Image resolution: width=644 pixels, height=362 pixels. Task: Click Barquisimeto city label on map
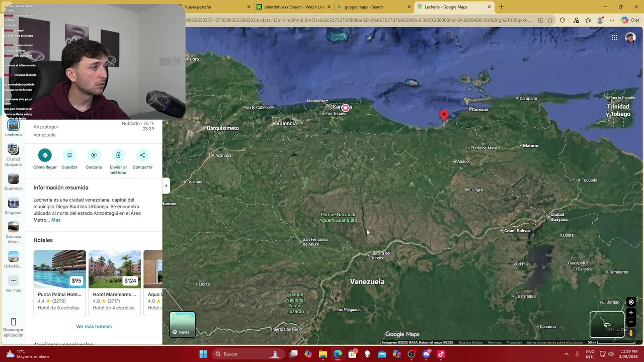(223, 128)
